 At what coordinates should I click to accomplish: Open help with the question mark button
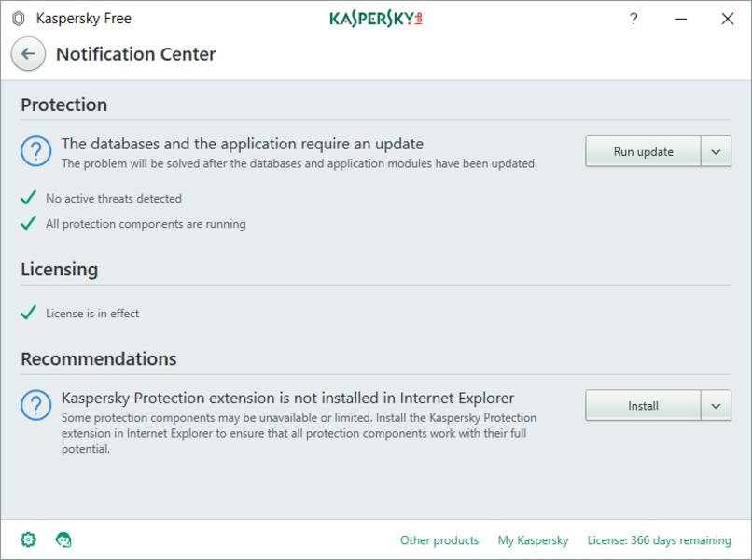tap(634, 18)
